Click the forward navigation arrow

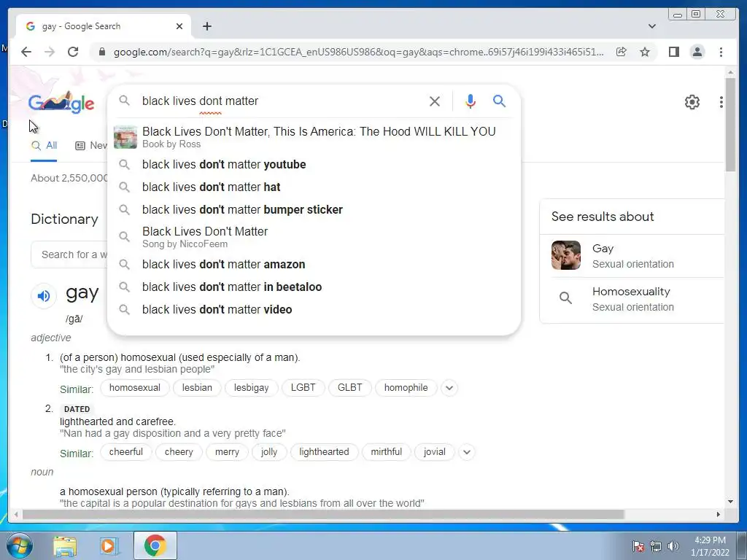[50, 52]
